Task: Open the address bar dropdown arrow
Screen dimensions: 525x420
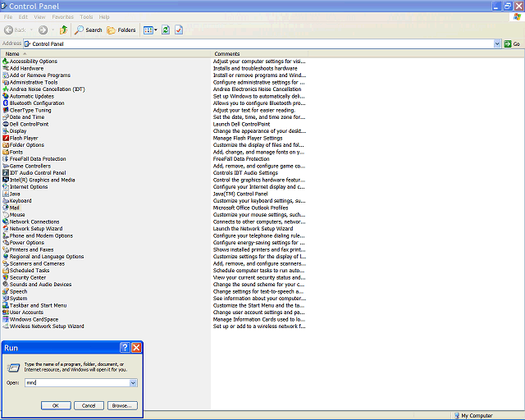Action: (497, 43)
